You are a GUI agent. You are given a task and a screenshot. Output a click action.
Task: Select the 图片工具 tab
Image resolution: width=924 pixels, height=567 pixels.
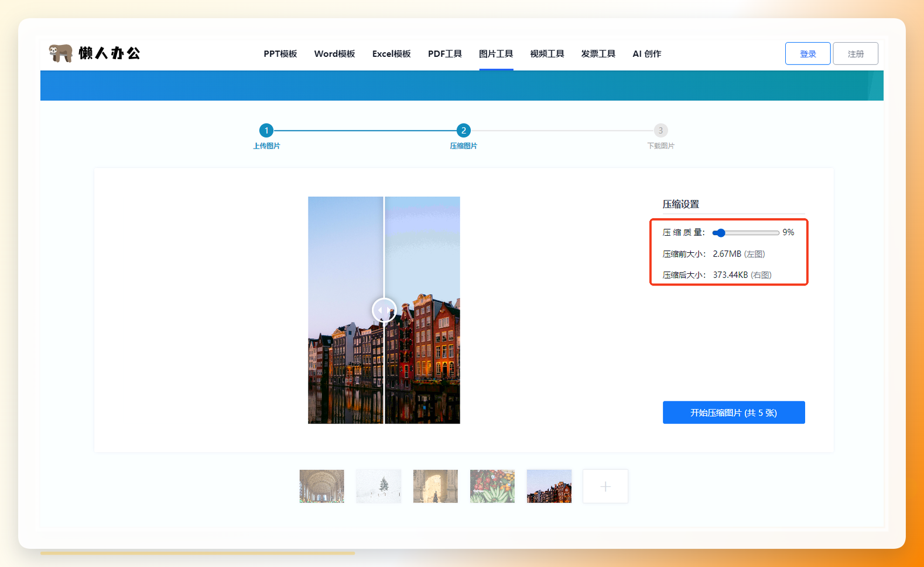point(496,54)
